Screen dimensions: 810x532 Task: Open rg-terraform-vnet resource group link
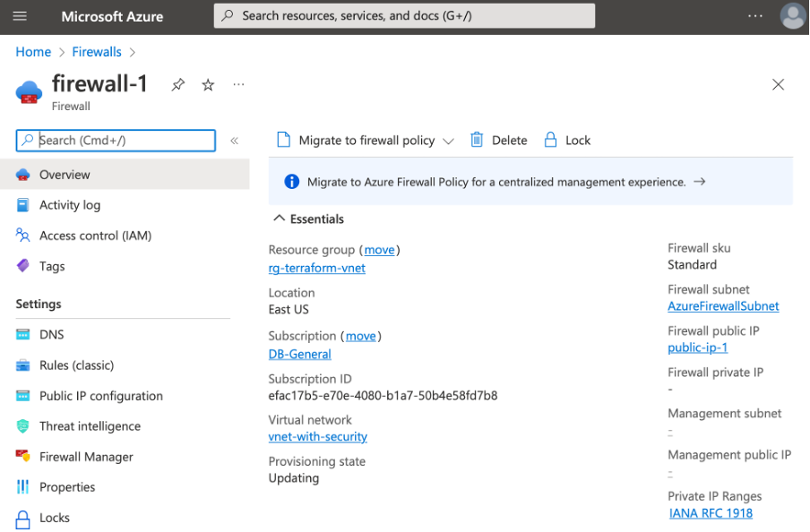pos(316,268)
